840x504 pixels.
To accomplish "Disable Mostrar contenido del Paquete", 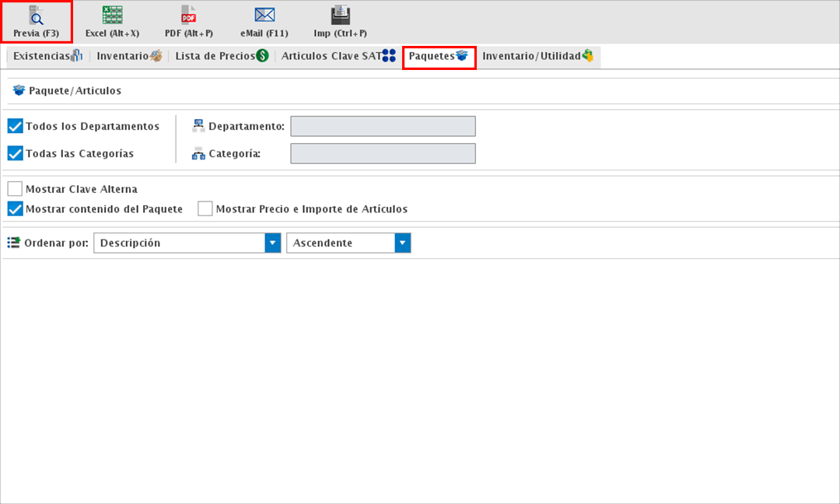I will [x=15, y=209].
